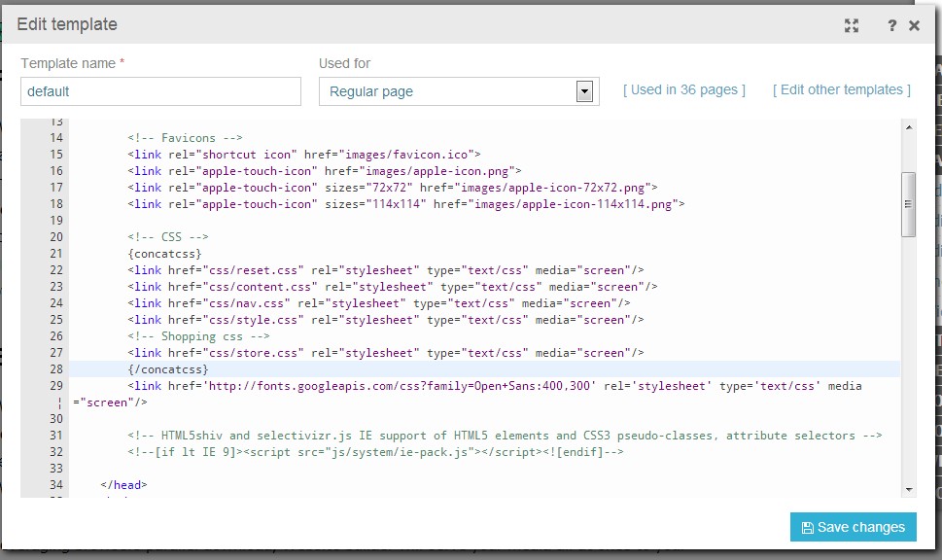
Task: Save changes to the template
Action: (854, 527)
